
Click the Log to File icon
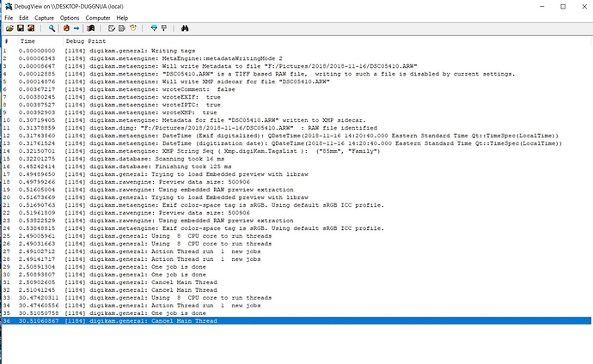pos(31,28)
